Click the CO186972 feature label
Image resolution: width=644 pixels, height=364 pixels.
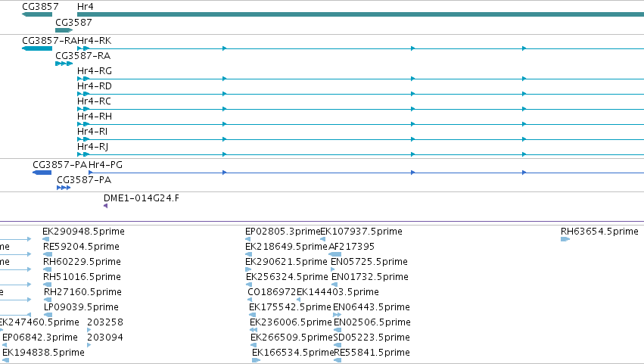[272, 293]
